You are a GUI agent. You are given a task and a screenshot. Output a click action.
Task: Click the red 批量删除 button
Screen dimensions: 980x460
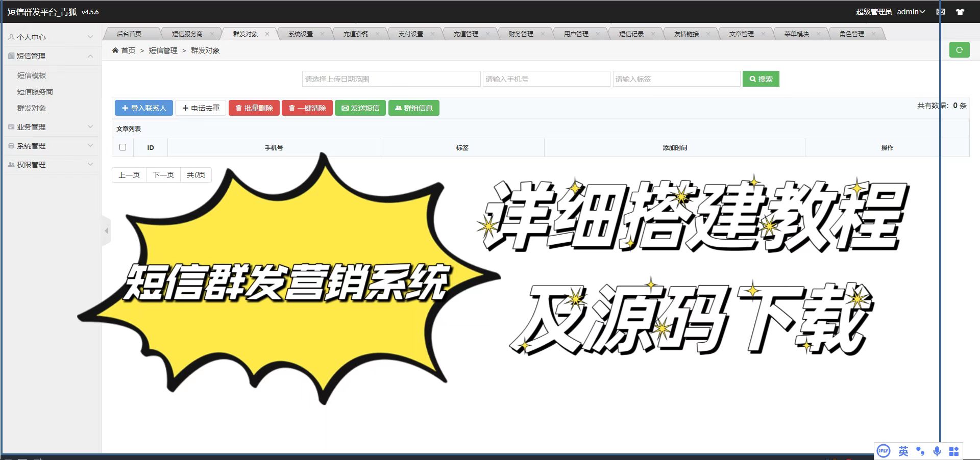254,108
